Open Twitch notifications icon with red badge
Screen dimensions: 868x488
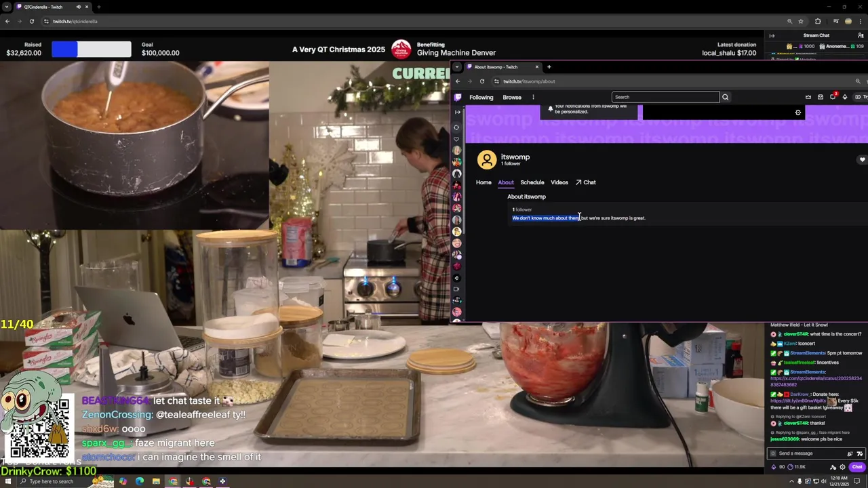833,96
